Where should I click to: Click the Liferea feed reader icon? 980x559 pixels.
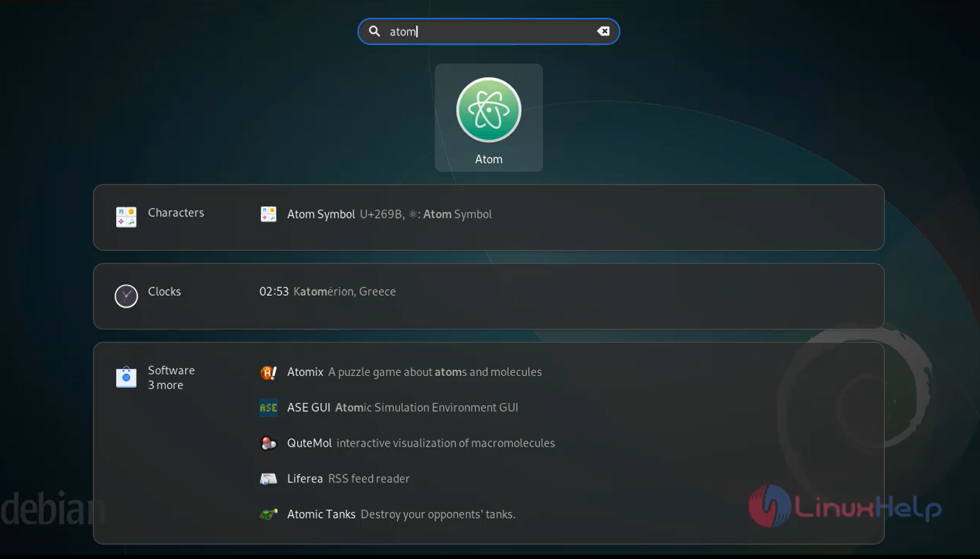[268, 479]
